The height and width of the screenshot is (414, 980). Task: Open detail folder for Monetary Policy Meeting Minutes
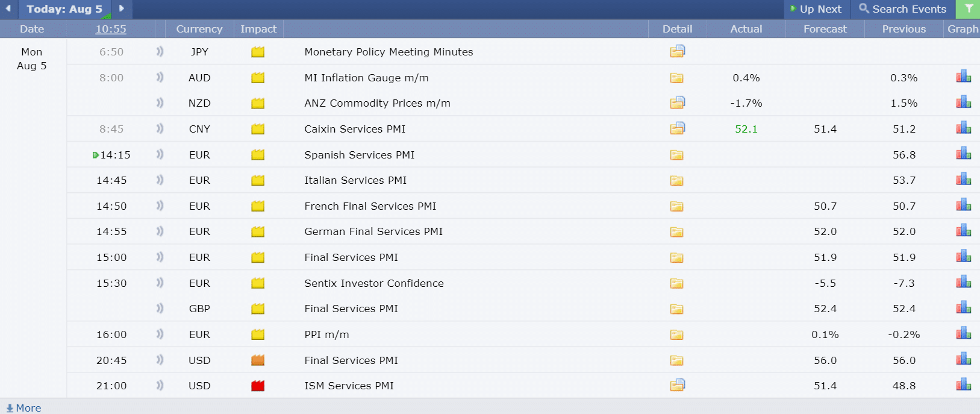pos(678,51)
